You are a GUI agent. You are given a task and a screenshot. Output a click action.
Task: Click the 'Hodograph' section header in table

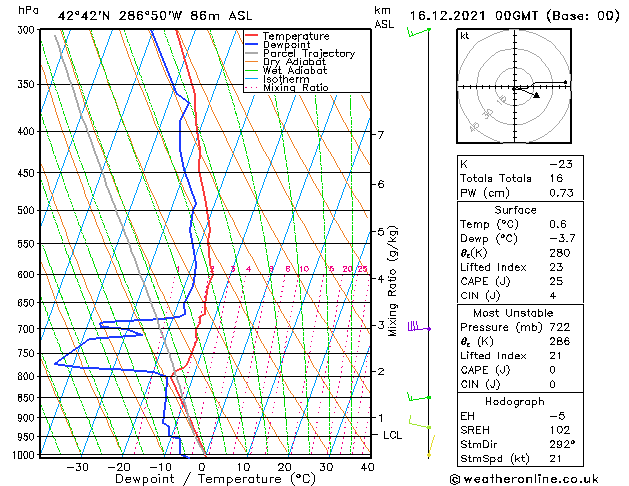tap(515, 402)
